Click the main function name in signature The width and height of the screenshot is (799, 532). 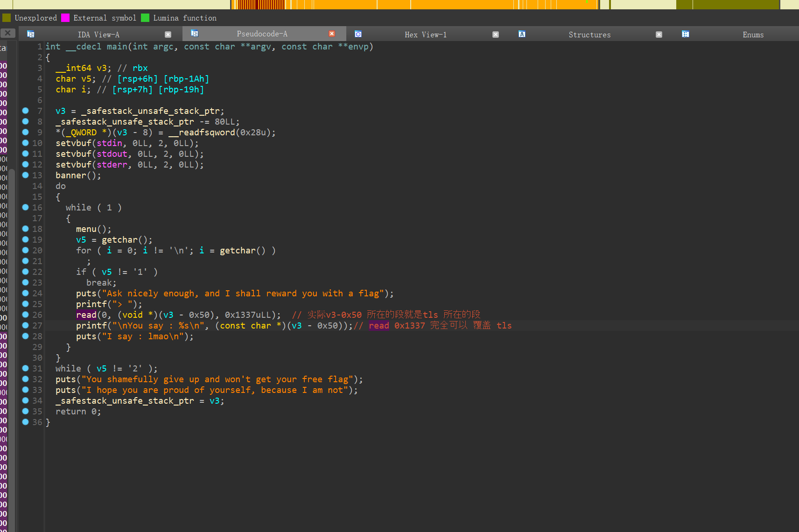point(117,47)
